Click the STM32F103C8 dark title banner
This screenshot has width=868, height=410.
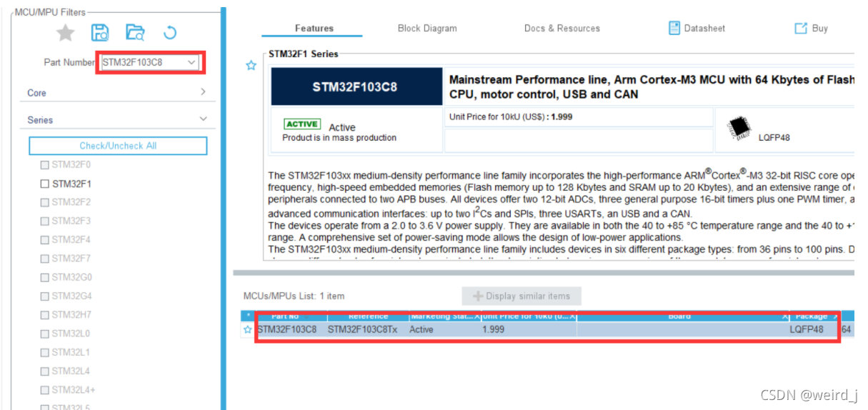(x=356, y=87)
